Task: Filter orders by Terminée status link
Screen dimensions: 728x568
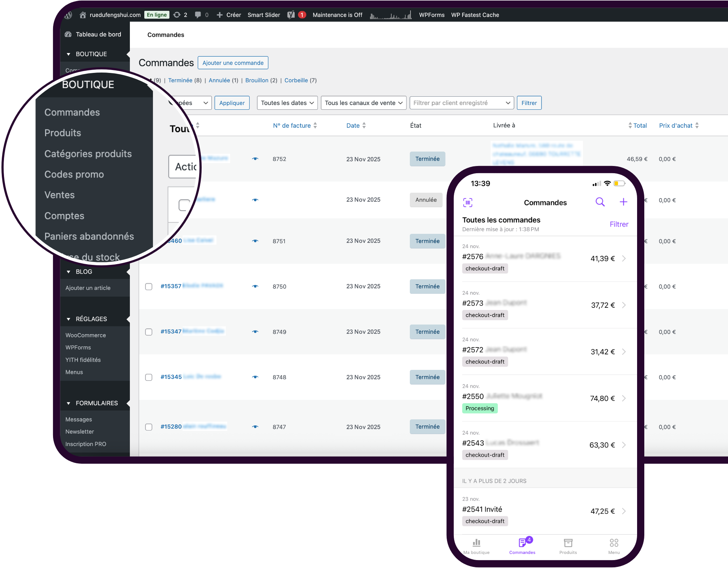Action: coord(180,80)
